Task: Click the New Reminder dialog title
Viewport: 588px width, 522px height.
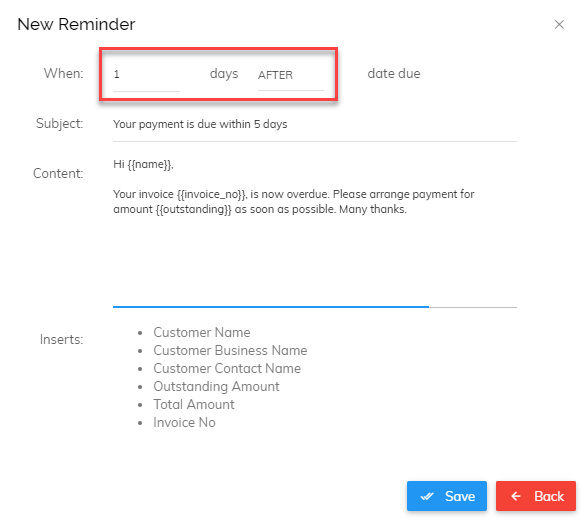Action: [x=76, y=24]
